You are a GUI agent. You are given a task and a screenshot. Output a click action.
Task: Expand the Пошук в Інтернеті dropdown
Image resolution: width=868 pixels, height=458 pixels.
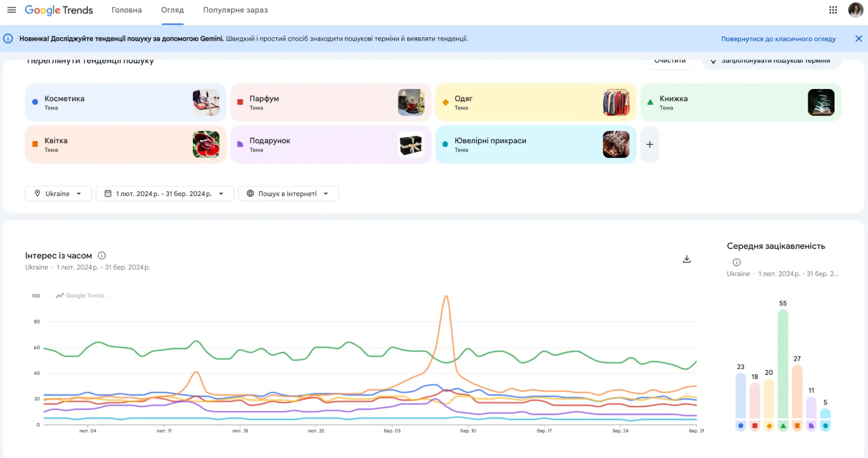coord(288,194)
